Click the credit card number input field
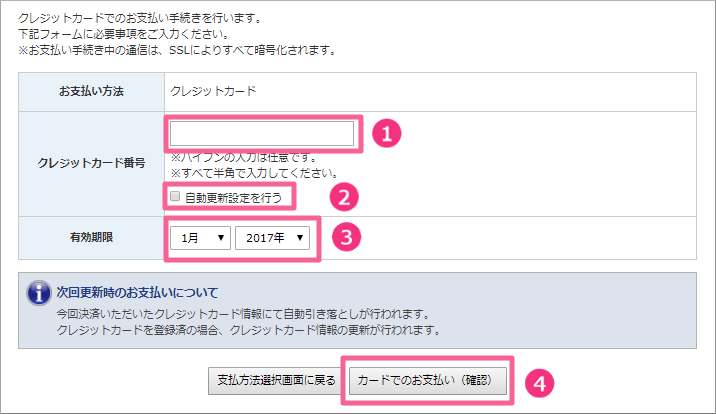This screenshot has height=414, width=716. [262, 133]
